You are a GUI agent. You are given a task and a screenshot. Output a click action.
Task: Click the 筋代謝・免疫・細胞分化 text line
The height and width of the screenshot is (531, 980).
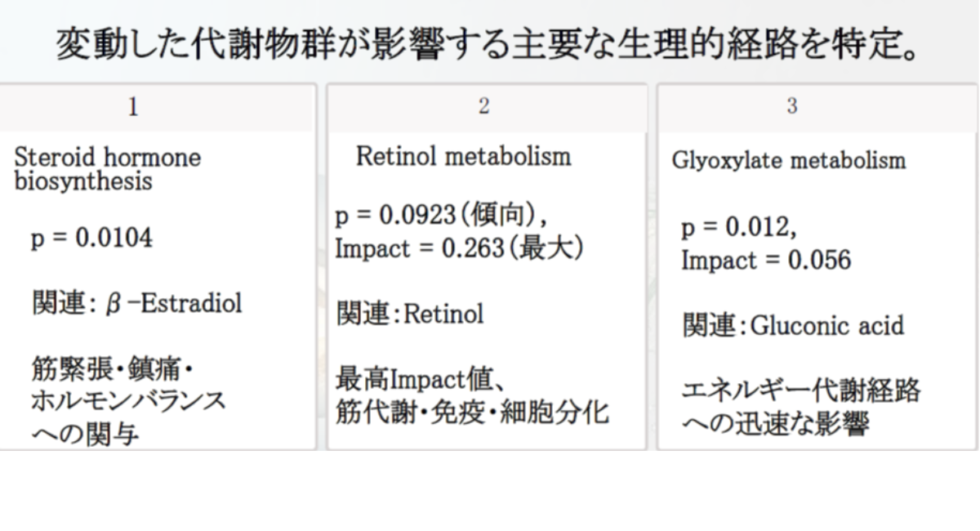472,411
